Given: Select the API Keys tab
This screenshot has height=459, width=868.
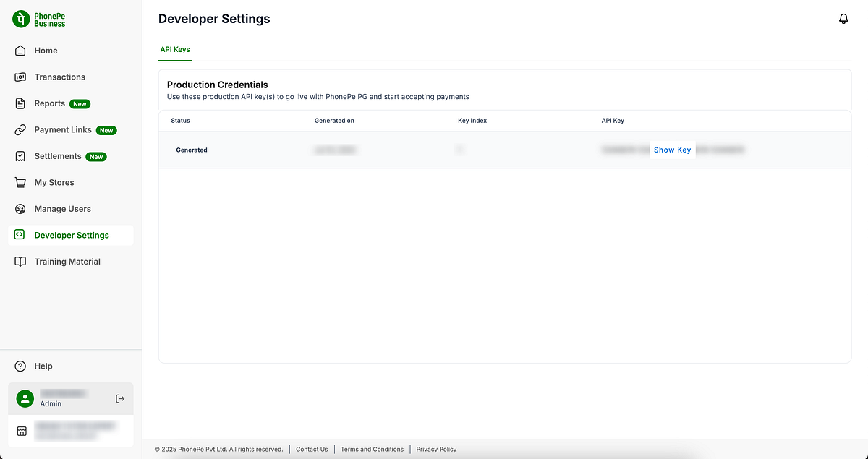Looking at the screenshot, I should (x=175, y=50).
